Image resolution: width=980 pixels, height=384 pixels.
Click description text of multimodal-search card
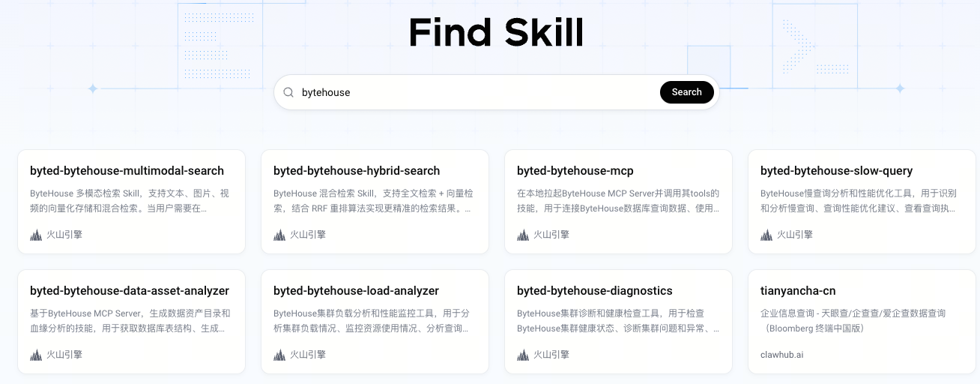pos(130,200)
